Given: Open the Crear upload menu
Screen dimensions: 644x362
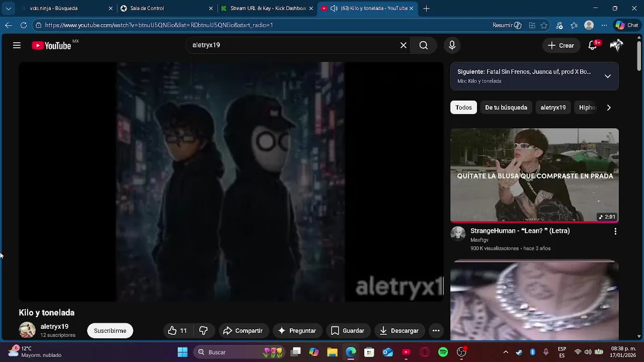Looking at the screenshot, I should coord(561,45).
